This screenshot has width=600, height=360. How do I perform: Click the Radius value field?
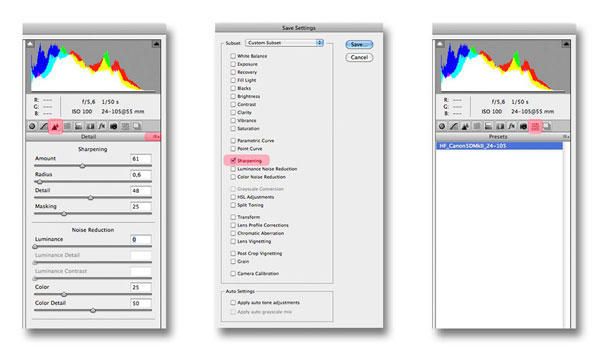pos(140,175)
